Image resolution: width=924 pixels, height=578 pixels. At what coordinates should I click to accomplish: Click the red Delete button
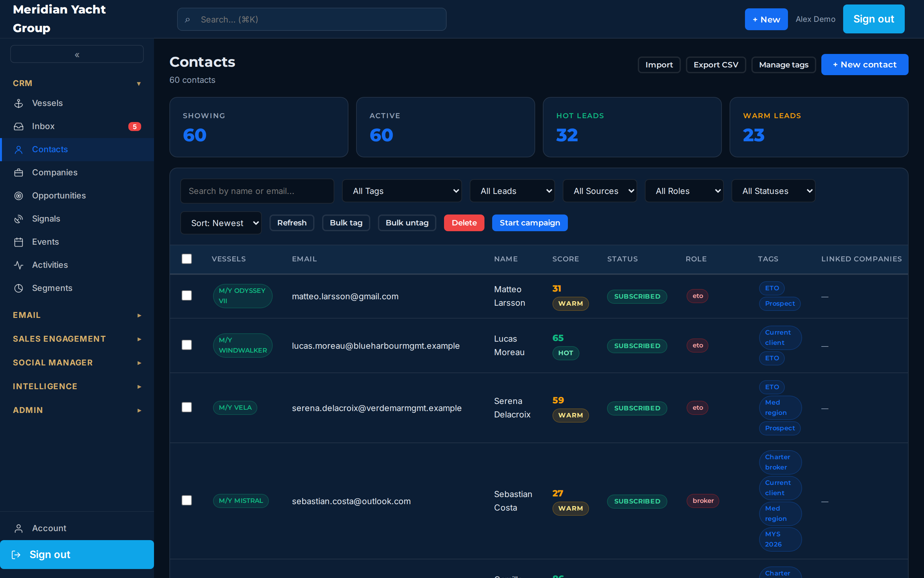(x=464, y=223)
